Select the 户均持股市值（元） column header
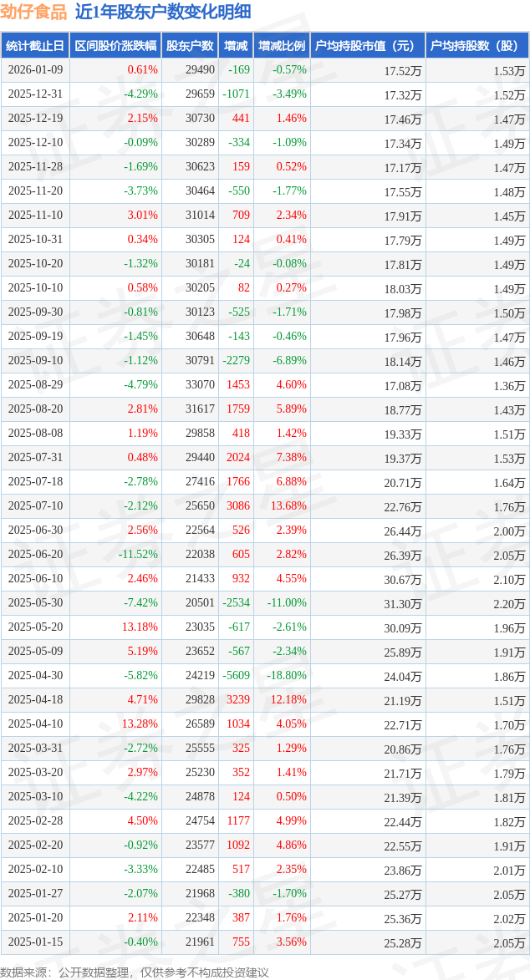The image size is (530, 980). pyautogui.click(x=368, y=46)
